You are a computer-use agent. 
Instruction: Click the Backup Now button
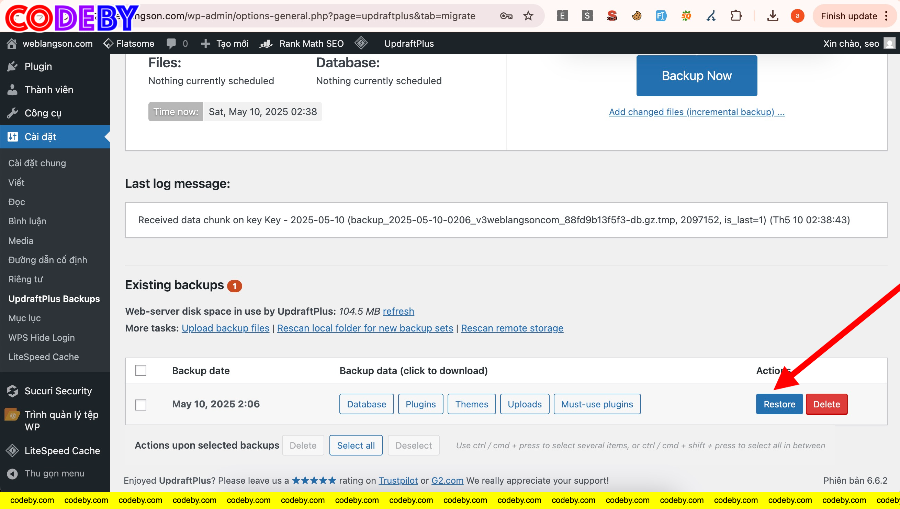(696, 76)
